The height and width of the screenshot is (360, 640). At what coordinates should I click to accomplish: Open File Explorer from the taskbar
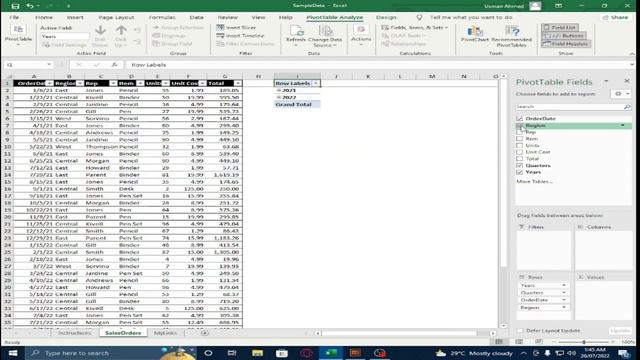coord(257,353)
